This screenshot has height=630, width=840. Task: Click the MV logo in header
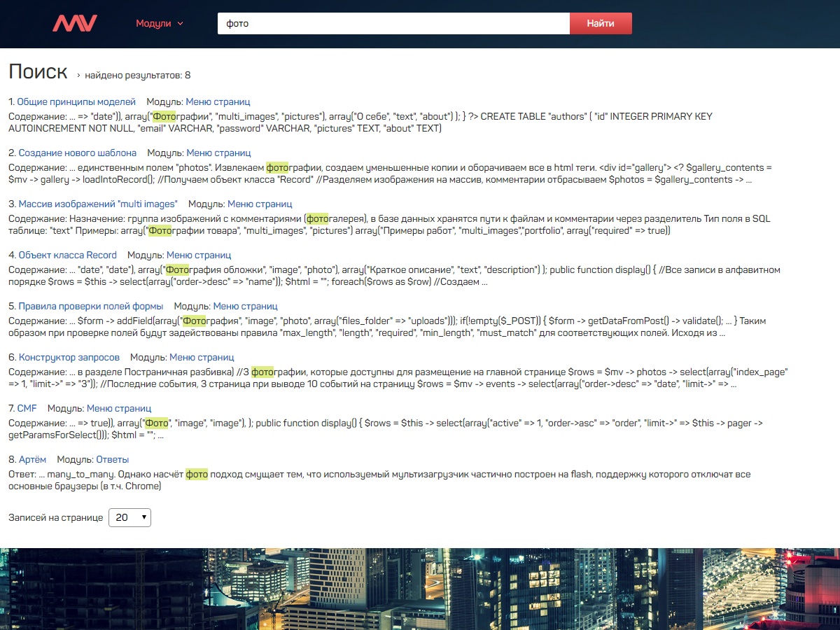point(75,23)
